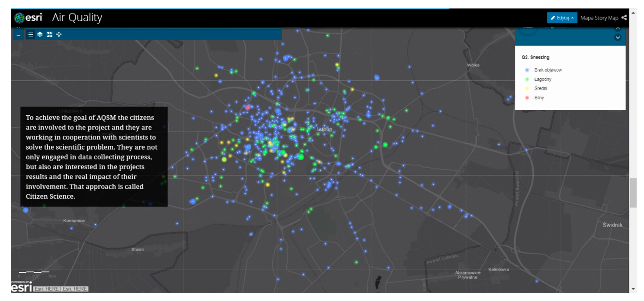Viewport: 644px width, 301px height.
Task: Click the legend list icon in toolbar
Action: pos(30,35)
